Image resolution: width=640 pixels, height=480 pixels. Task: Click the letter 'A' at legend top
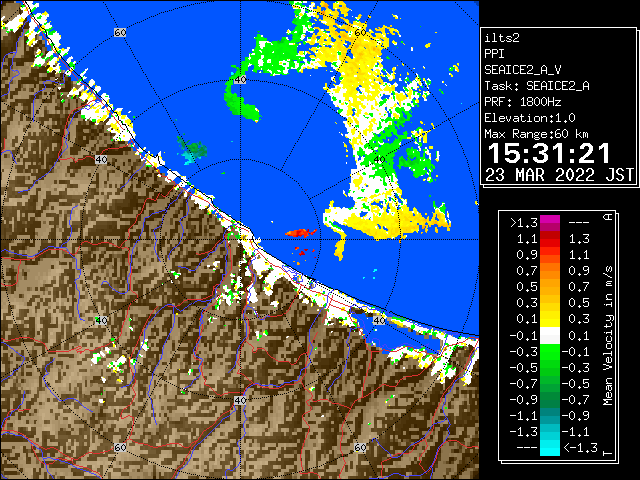point(608,217)
